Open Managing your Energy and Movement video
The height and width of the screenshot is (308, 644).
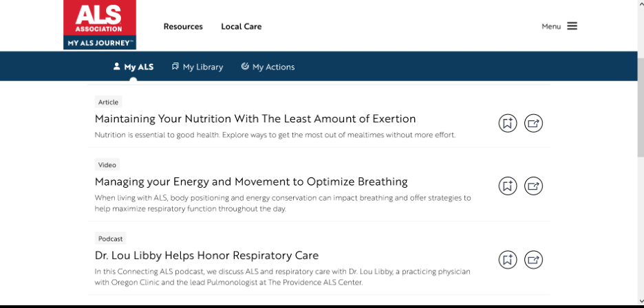point(251,181)
